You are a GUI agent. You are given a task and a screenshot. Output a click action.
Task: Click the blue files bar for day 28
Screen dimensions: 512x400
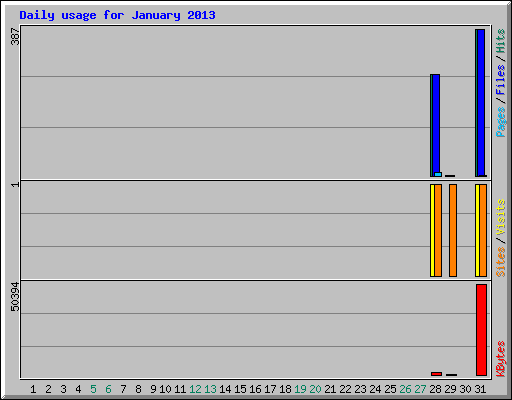point(436,123)
